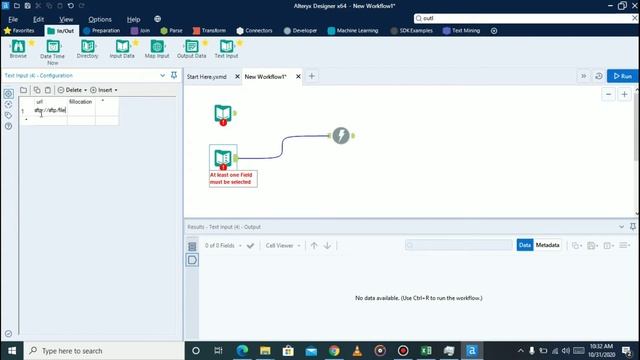Click the selected Text Input node on canvas

(x=223, y=158)
